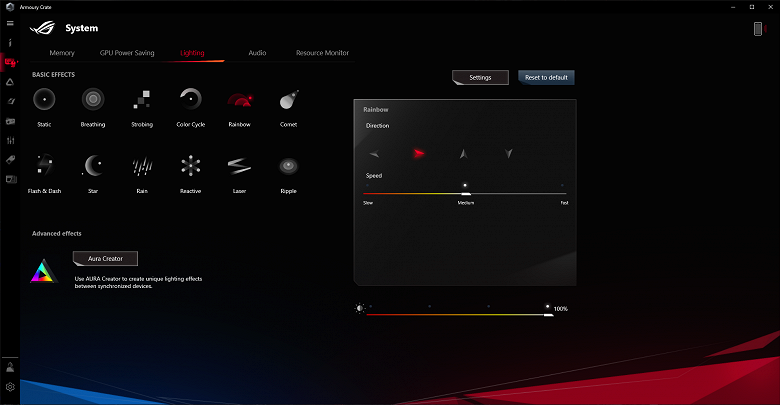Switch to the GPU Power Saving tab

point(127,53)
